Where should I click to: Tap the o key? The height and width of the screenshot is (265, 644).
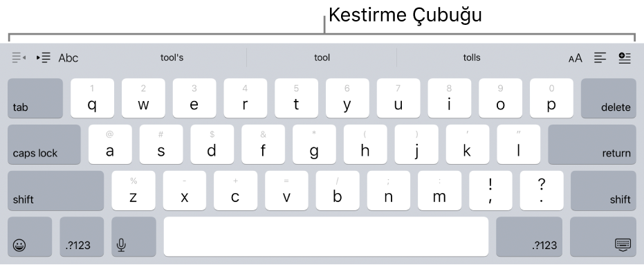(x=500, y=98)
